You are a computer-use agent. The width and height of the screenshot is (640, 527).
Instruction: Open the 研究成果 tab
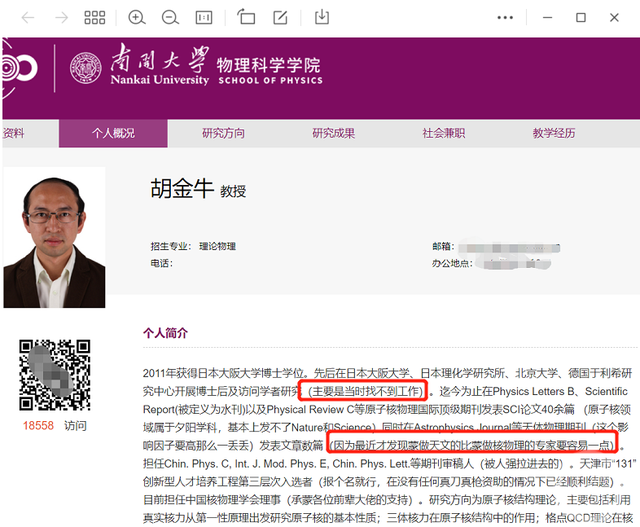333,133
